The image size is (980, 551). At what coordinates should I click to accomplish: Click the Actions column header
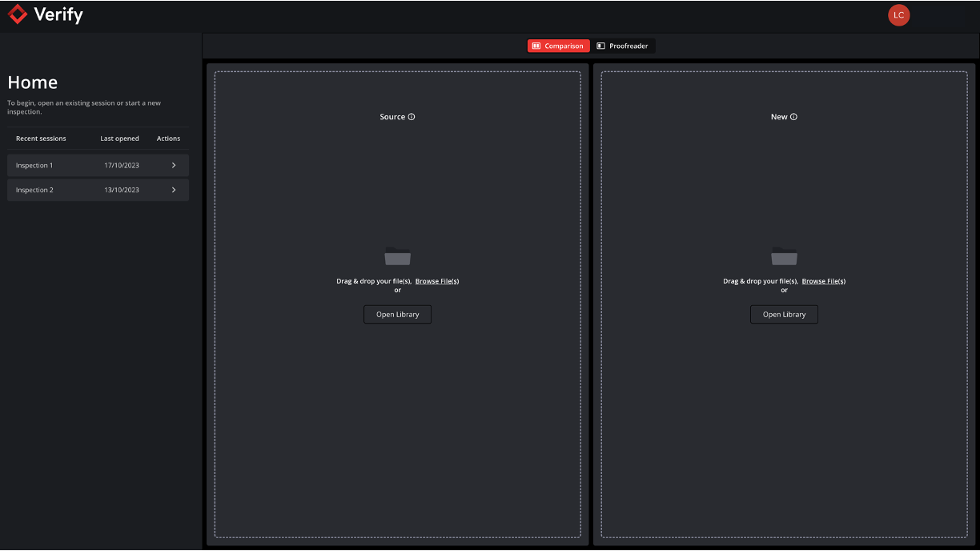[168, 139]
